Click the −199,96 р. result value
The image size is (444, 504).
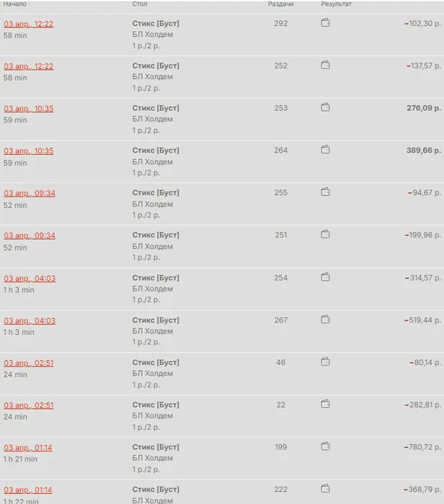click(422, 235)
